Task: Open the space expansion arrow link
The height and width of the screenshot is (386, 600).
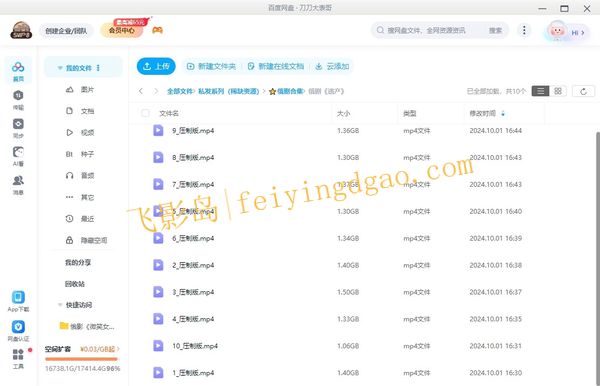Action: [118, 349]
